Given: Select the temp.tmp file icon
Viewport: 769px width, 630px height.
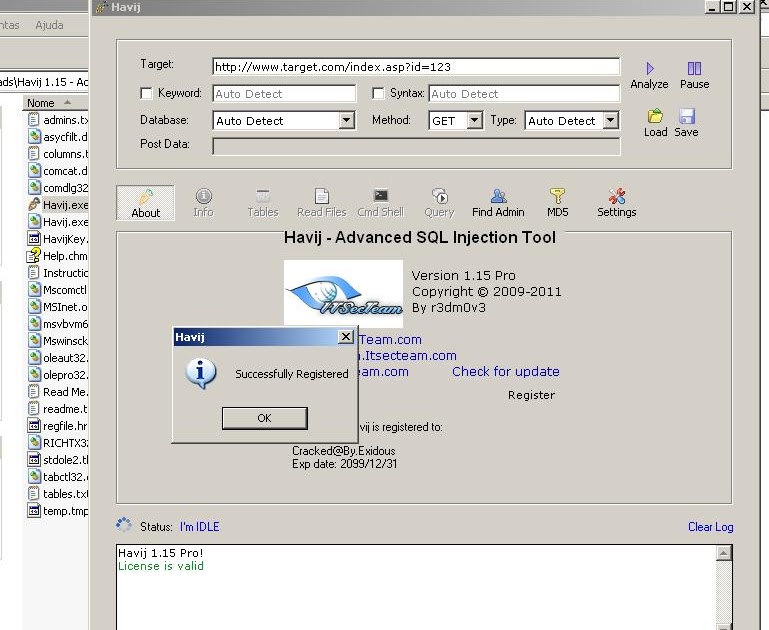Looking at the screenshot, I should (33, 510).
